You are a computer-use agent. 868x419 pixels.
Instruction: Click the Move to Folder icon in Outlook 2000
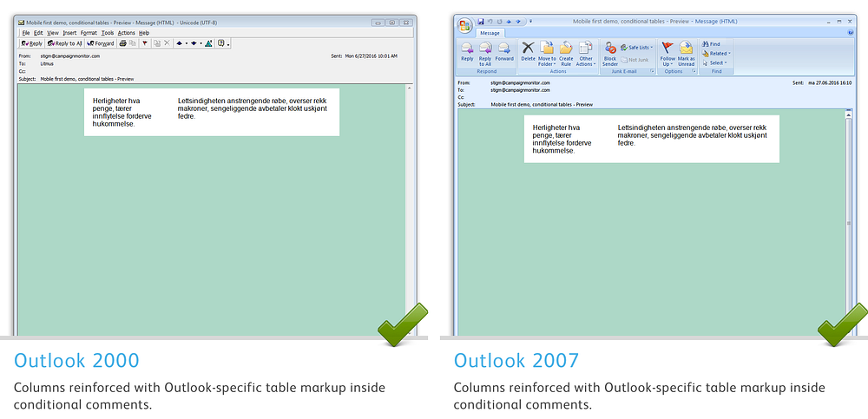coord(157,43)
